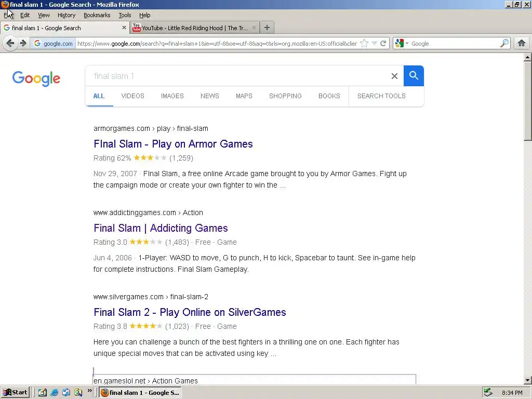Click the search bar magnifier icon
Screen dimensions: 532x399
click(x=504, y=43)
